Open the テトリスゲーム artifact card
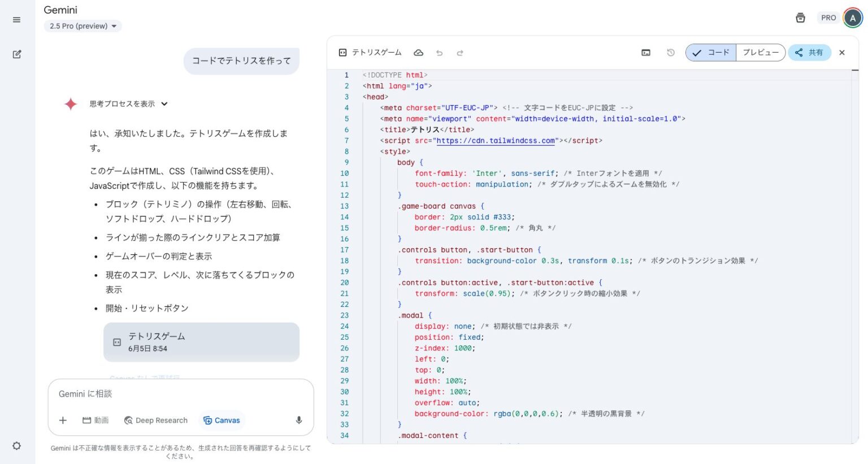 201,342
